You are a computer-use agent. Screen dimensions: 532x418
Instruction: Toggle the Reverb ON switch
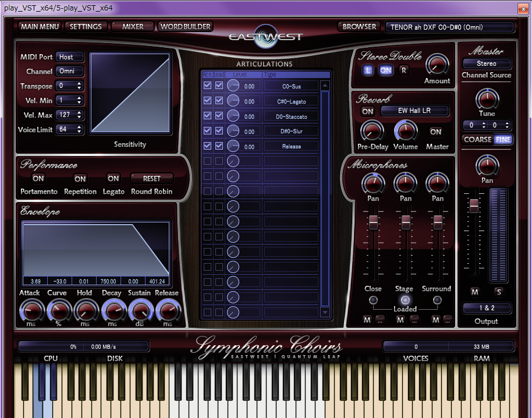pyautogui.click(x=367, y=111)
